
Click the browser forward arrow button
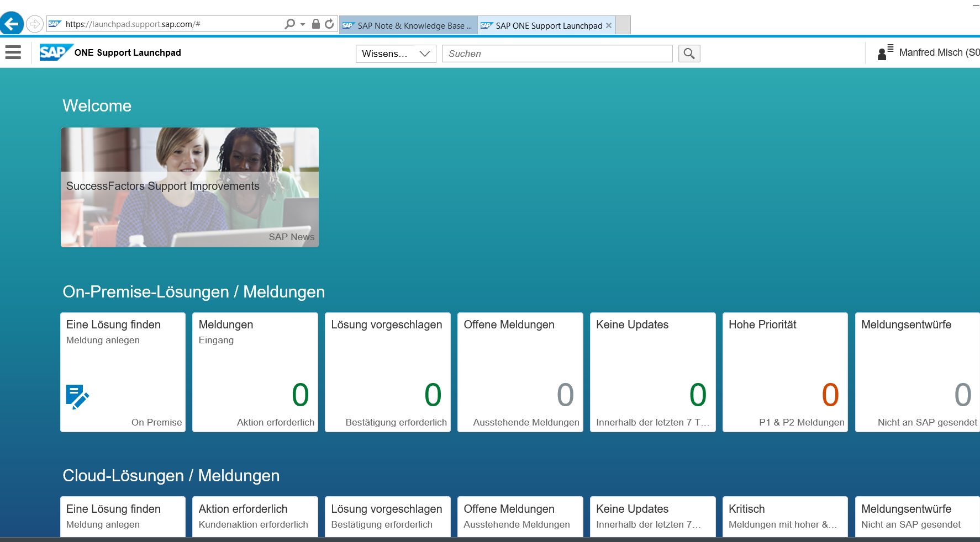pyautogui.click(x=35, y=24)
